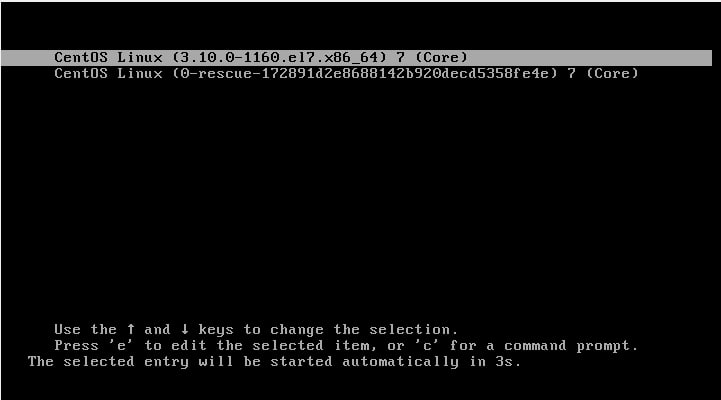Click the rescue ID 172891d2e8688142b920decd5358fe4e string
Screen dimensions: 721x400
point(406,74)
